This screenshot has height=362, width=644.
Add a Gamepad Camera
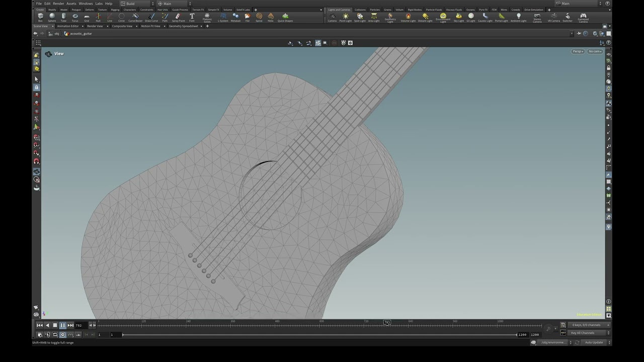point(583,18)
